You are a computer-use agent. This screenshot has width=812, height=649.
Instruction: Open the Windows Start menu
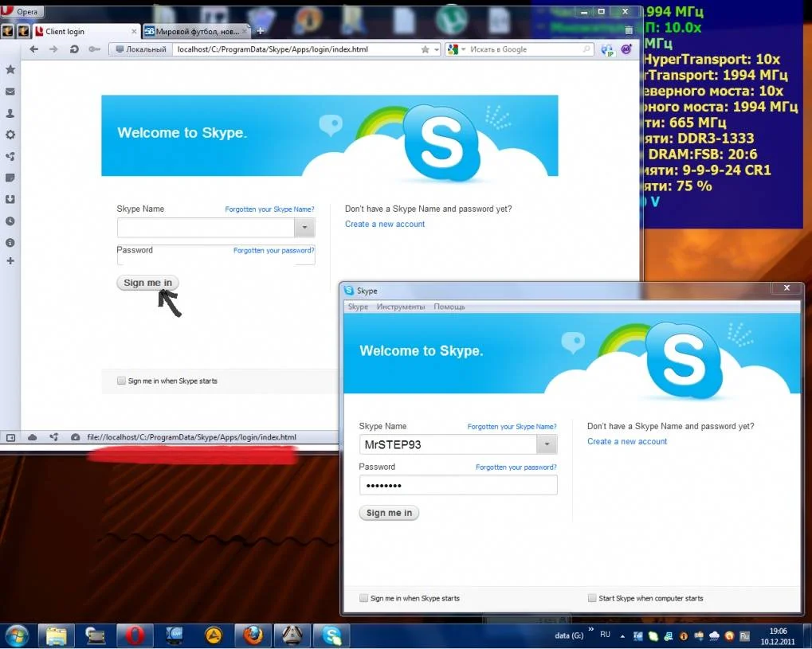(x=17, y=635)
